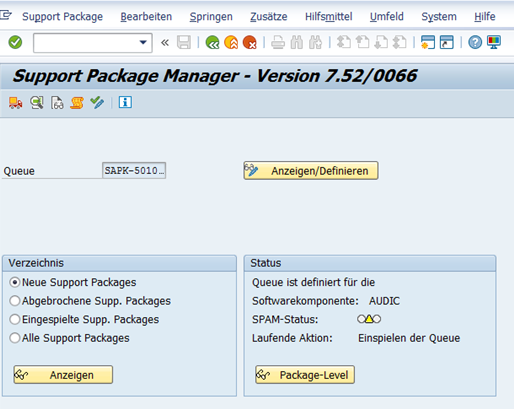The width and height of the screenshot is (514, 409).
Task: Click the Previous Page icon
Action: click(x=362, y=42)
